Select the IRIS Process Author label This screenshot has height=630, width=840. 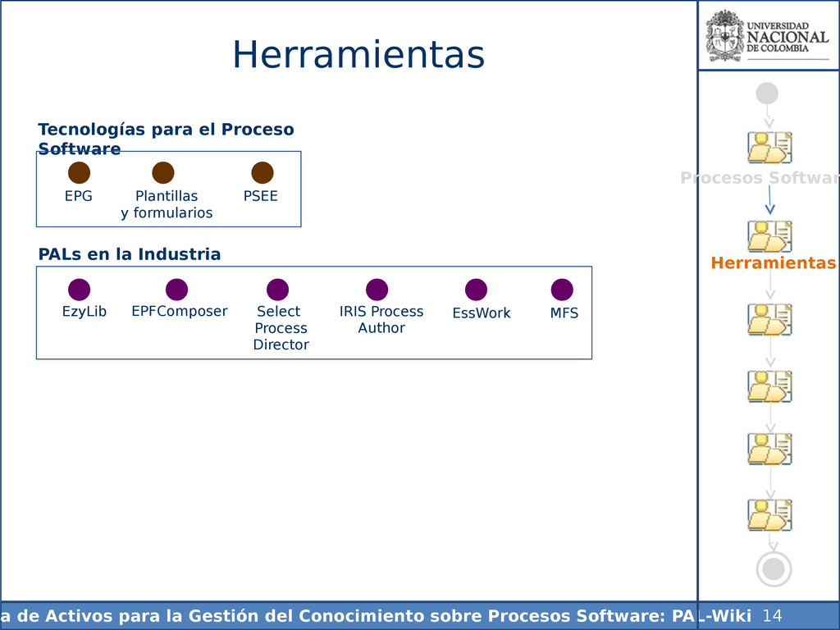point(381,320)
